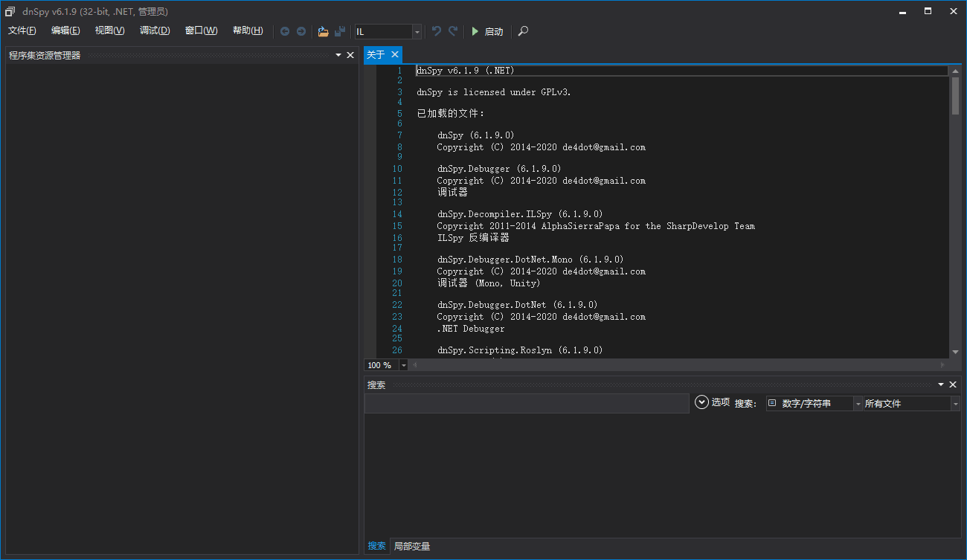
Task: Click the navigate forward arrow icon
Action: coord(301,31)
